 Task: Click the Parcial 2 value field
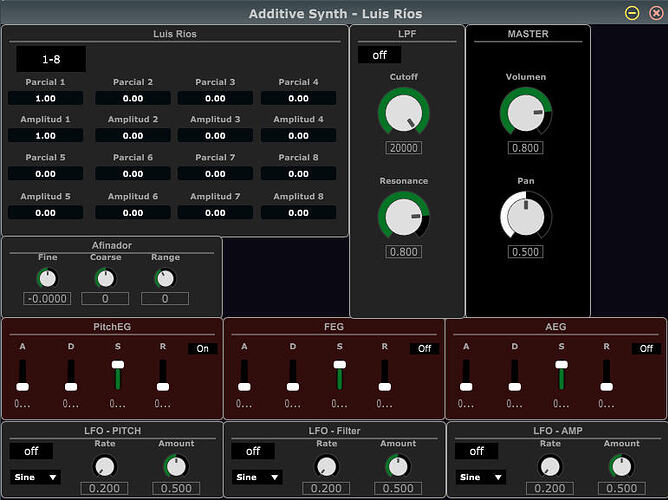pyautogui.click(x=133, y=98)
